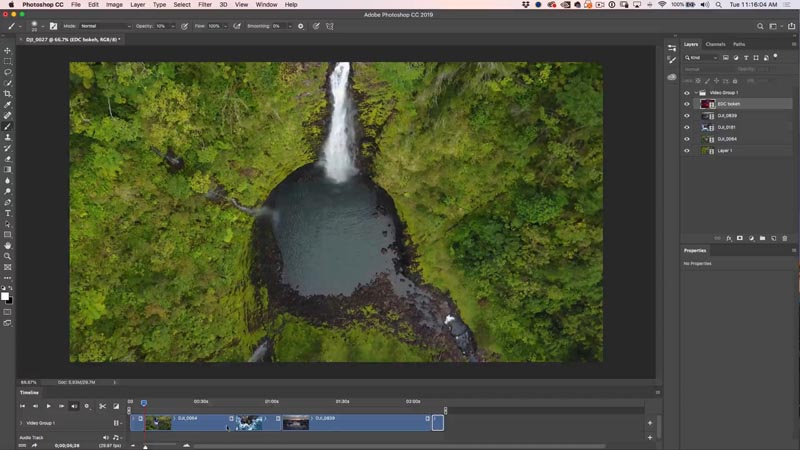The image size is (800, 450).
Task: Select the Hand tool
Action: point(8,245)
